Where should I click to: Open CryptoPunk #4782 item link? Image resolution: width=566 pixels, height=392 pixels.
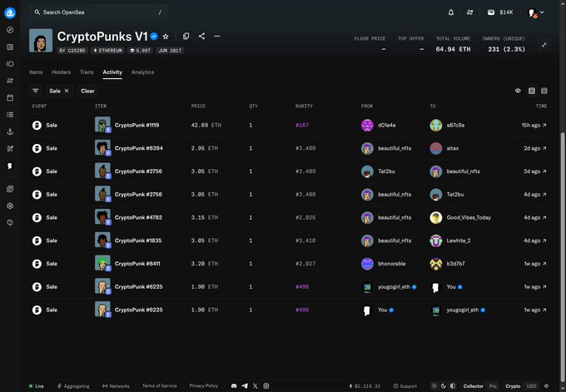pos(138,218)
